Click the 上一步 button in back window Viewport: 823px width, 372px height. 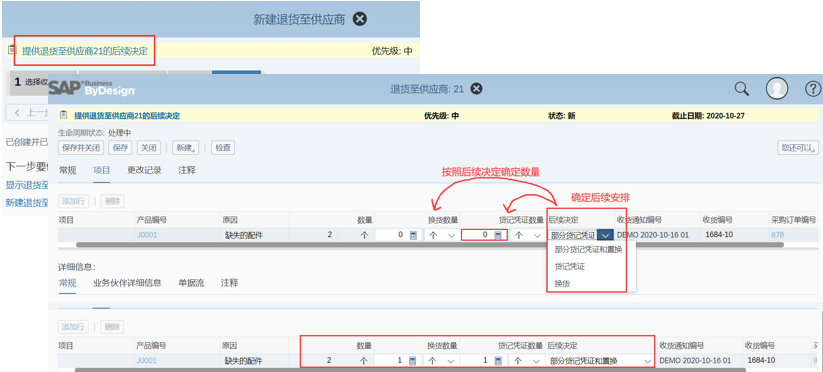pyautogui.click(x=28, y=112)
